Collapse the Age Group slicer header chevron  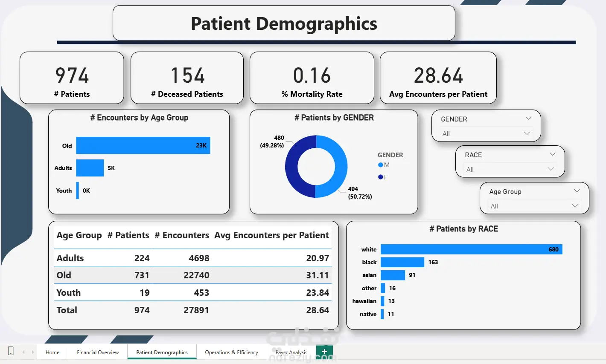click(x=577, y=191)
